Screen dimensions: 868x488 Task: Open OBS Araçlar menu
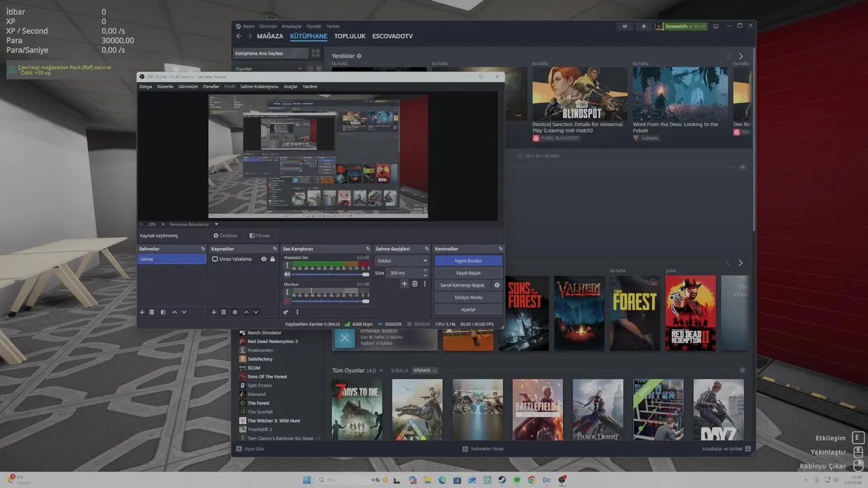290,87
